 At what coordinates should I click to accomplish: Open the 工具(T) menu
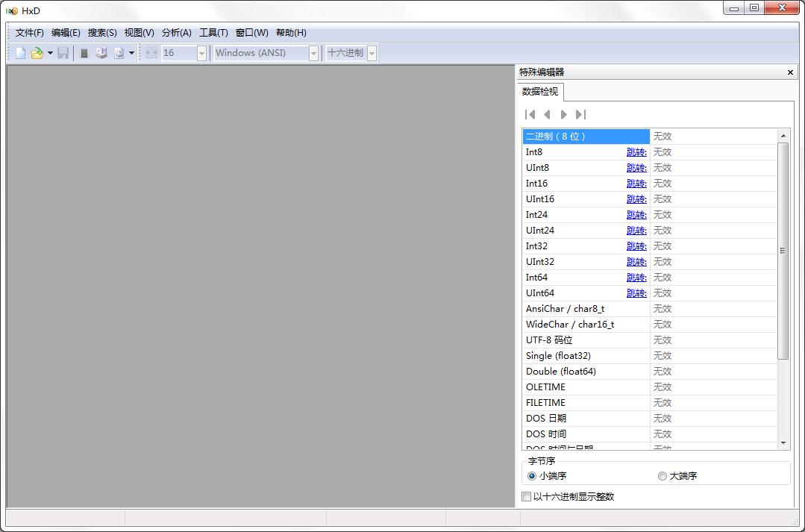(x=214, y=32)
